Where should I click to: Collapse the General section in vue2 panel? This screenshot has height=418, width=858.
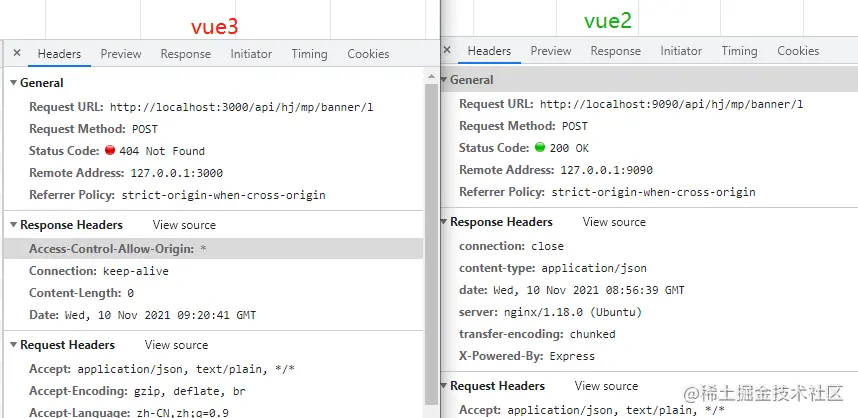coord(444,79)
